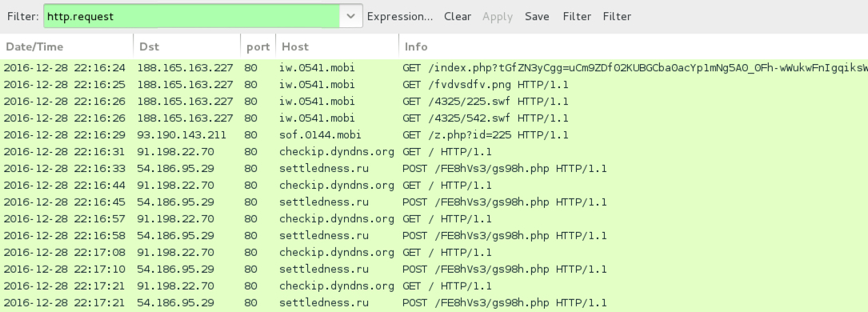Select the 22:16:33 settledness.ru POST row
Screen dimensions: 868x312
(434, 169)
